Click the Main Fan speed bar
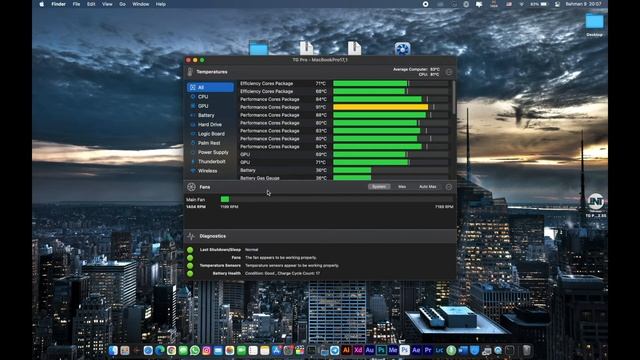Image resolution: width=640 pixels, height=360 pixels. pos(337,199)
